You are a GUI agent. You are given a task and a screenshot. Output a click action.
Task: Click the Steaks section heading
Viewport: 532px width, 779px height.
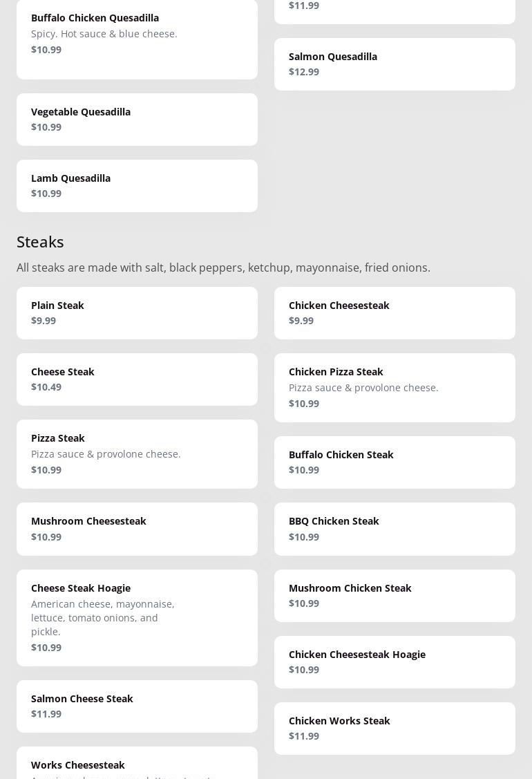(40, 242)
